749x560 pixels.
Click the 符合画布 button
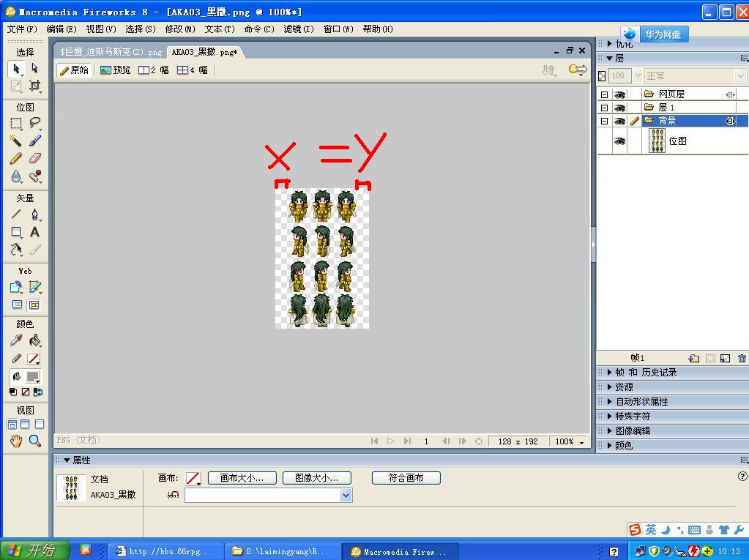pos(406,478)
